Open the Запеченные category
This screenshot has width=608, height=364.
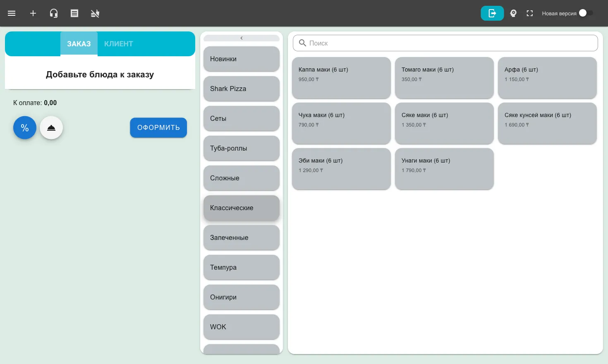[x=242, y=237]
